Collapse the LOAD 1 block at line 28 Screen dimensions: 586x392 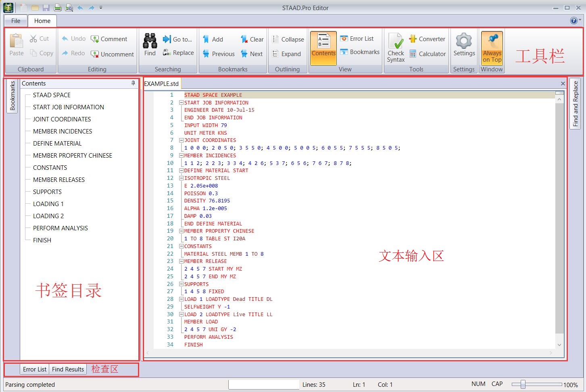[x=181, y=299]
